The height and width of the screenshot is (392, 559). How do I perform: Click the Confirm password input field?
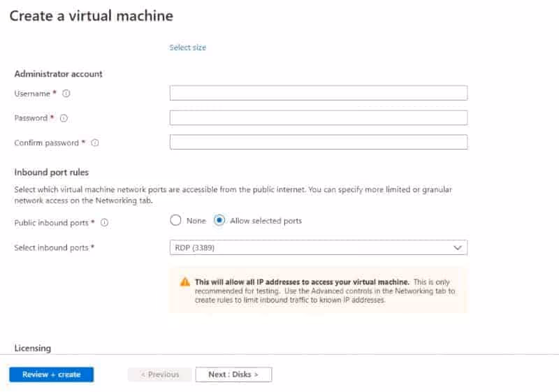[x=318, y=142]
